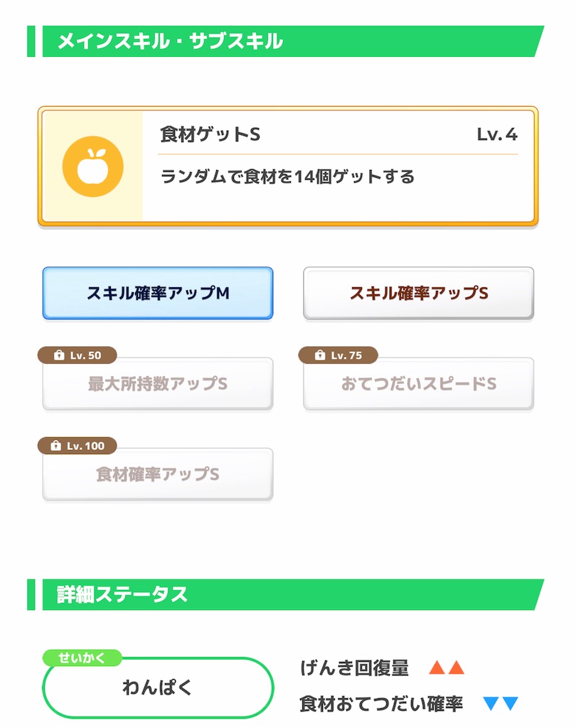
Task: Click the locked 食材確率アップS subskill
Action: [x=158, y=474]
